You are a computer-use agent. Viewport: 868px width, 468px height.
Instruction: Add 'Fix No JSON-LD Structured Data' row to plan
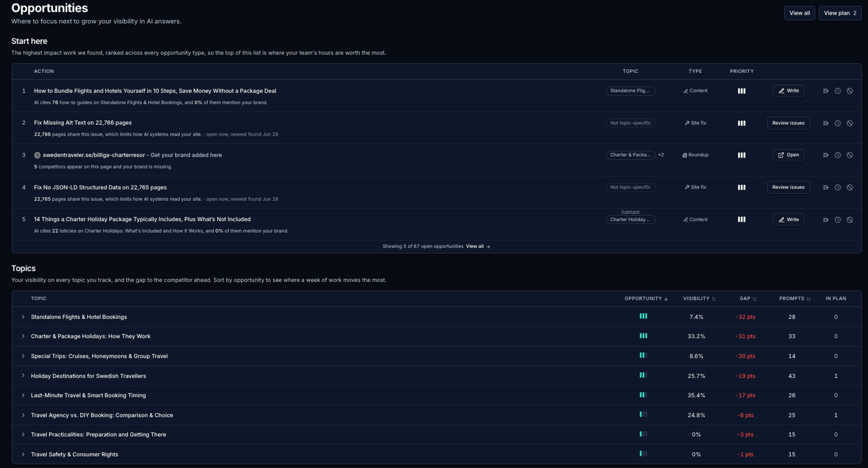(825, 187)
